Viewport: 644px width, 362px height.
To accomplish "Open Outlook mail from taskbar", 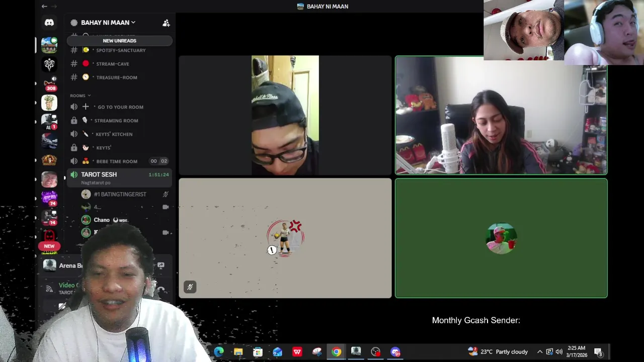I will click(277, 352).
